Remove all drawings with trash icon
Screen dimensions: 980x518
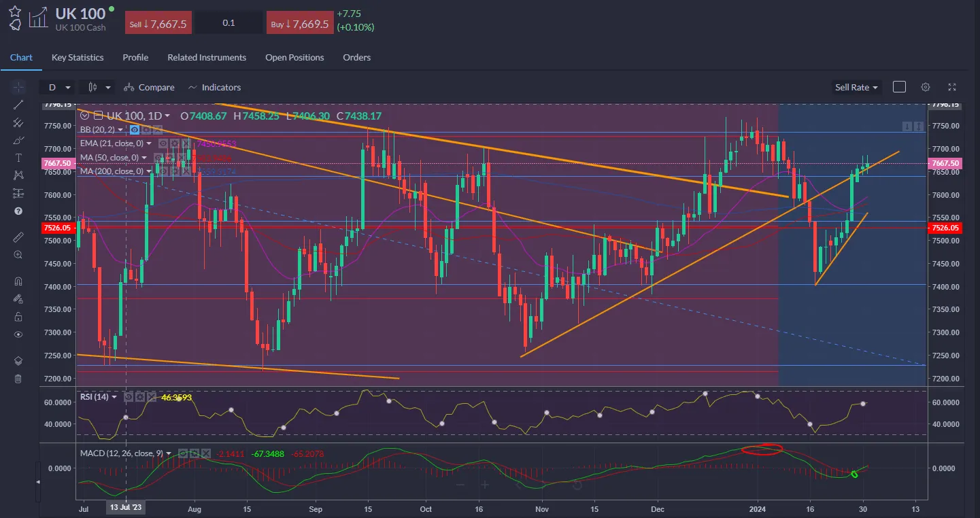point(18,379)
